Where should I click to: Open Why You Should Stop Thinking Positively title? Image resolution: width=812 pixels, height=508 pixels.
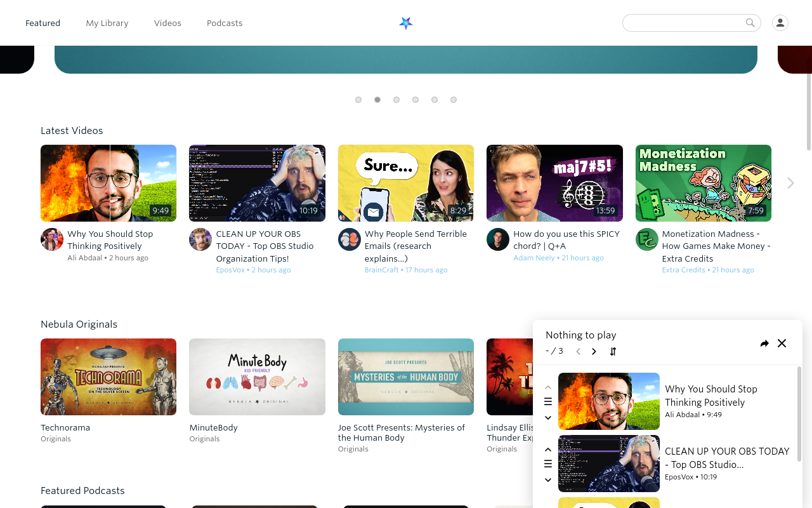click(x=110, y=240)
